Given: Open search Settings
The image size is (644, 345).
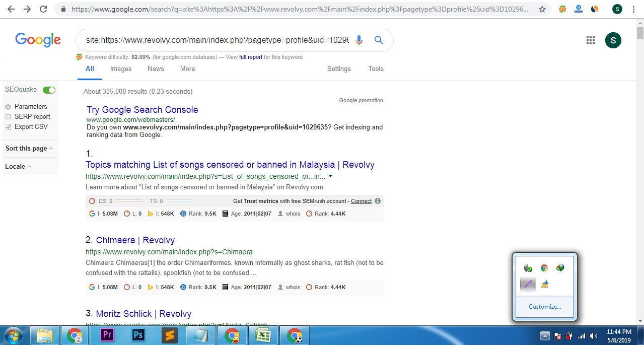Looking at the screenshot, I should coord(339,69).
